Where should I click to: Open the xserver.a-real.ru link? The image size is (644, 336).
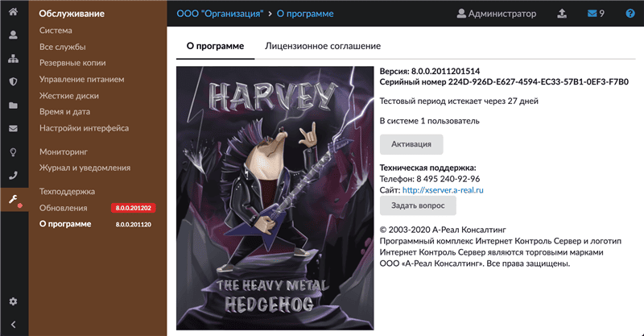point(443,190)
